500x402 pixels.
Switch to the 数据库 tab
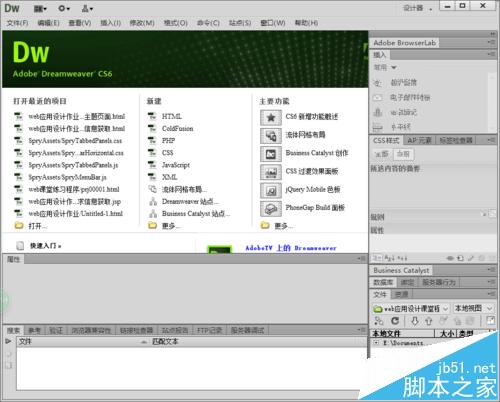coord(383,283)
